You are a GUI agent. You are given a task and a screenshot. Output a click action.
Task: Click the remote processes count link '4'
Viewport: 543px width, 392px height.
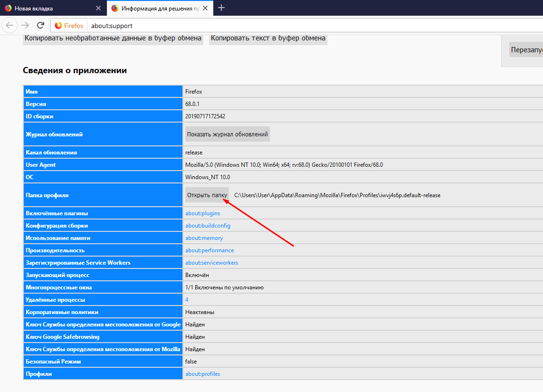click(x=187, y=300)
